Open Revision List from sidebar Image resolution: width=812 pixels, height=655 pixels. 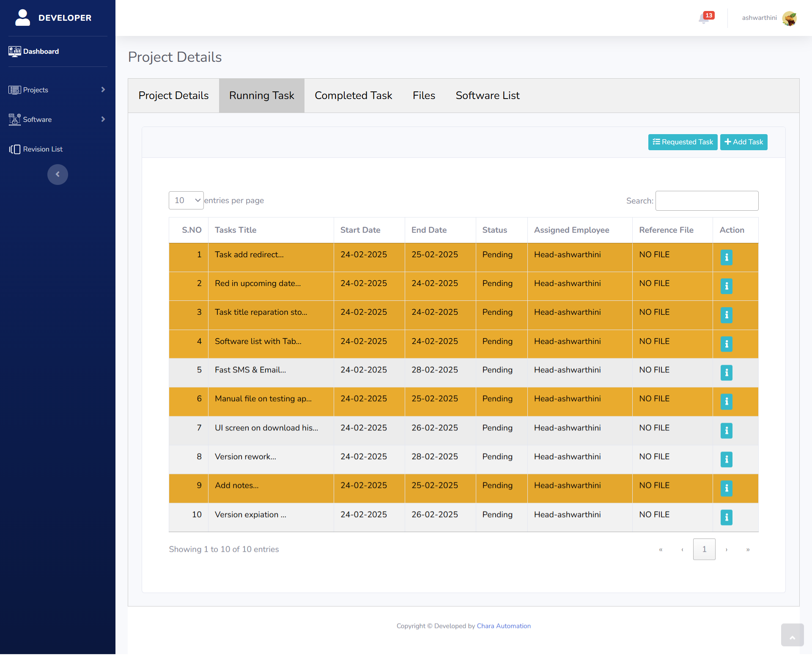pos(42,149)
